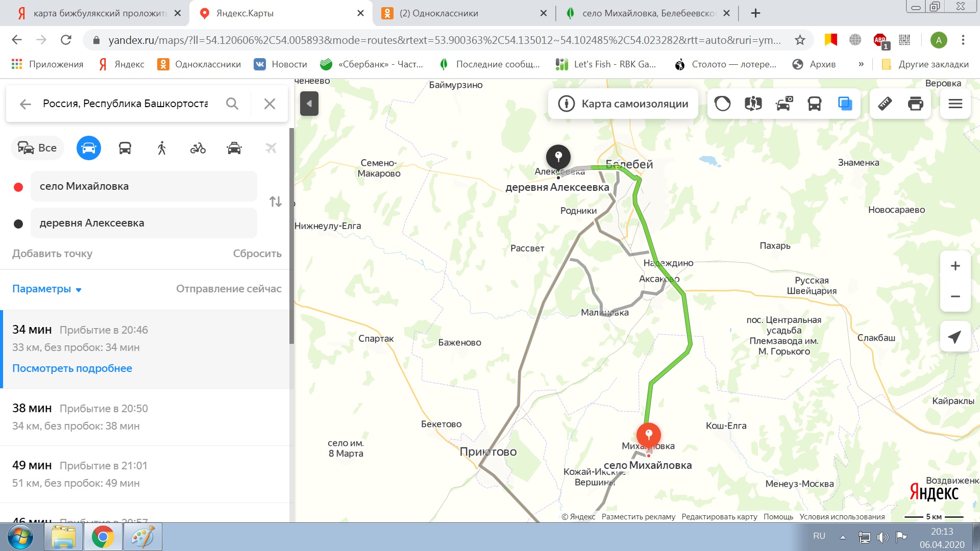Bookmark this page with star
The height and width of the screenshot is (551, 980).
(800, 40)
